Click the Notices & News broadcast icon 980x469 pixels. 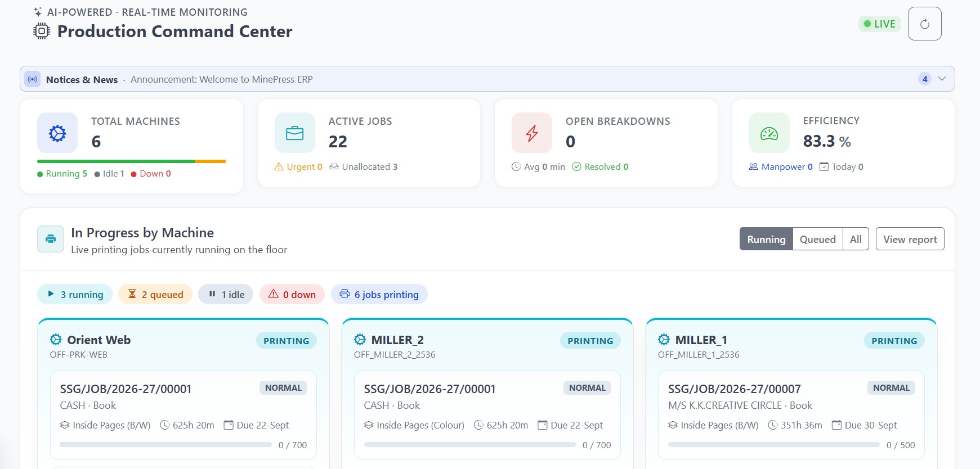coord(33,79)
